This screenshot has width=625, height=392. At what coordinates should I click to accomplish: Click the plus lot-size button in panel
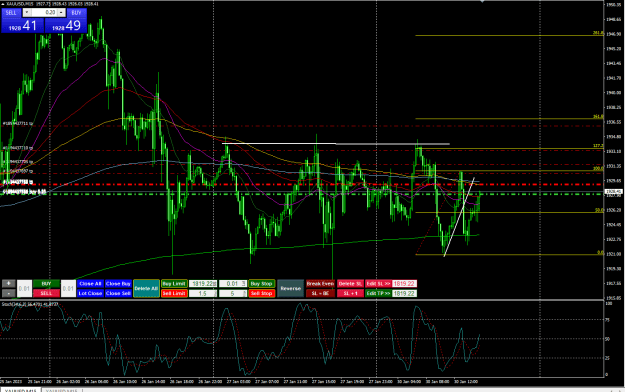pos(8,284)
